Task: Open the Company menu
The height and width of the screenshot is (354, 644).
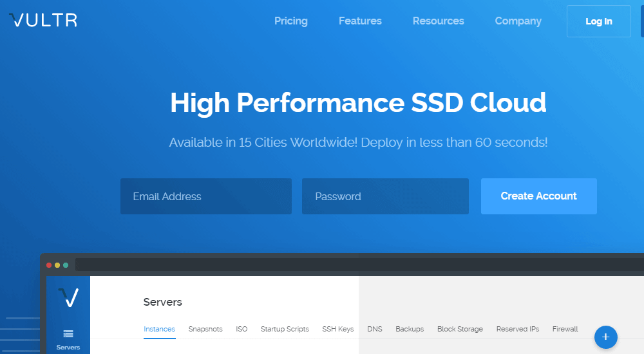Action: click(518, 21)
